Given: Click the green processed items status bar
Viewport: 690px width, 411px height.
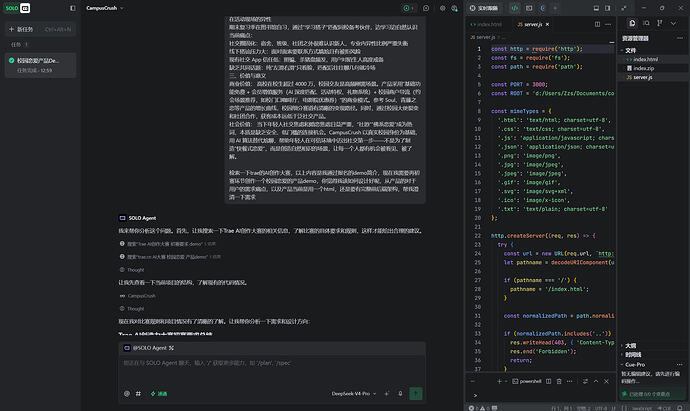Looking at the screenshot, I should pos(652,394).
